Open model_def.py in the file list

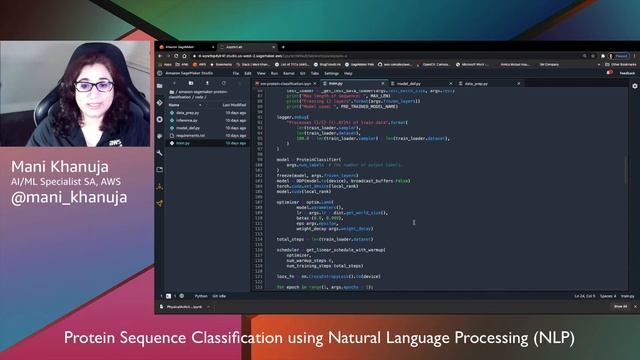tap(208, 128)
